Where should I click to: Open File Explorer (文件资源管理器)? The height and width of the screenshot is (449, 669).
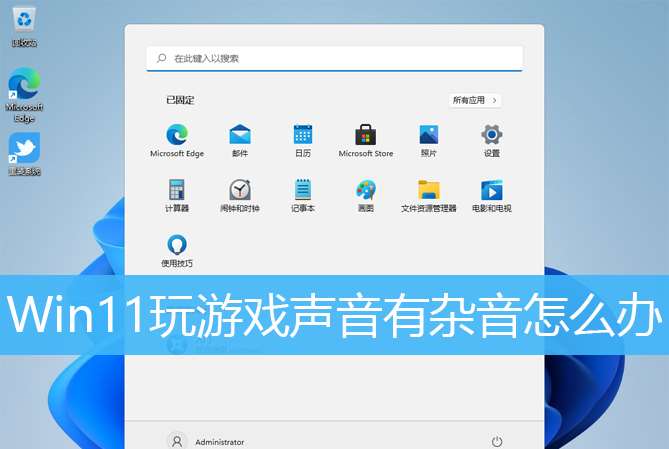tap(428, 195)
